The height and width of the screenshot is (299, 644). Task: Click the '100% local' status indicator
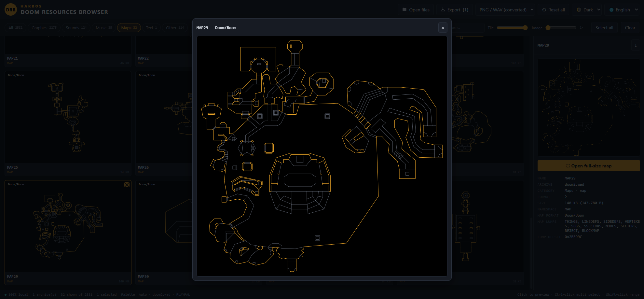16,294
